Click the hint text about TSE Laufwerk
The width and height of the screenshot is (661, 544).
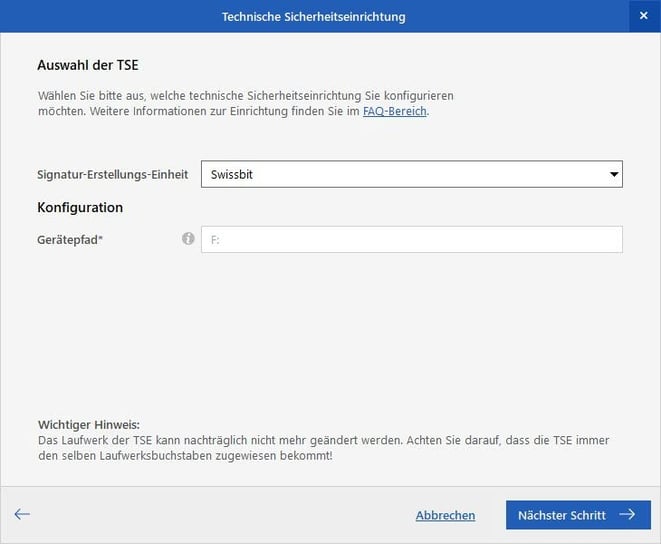323,448
